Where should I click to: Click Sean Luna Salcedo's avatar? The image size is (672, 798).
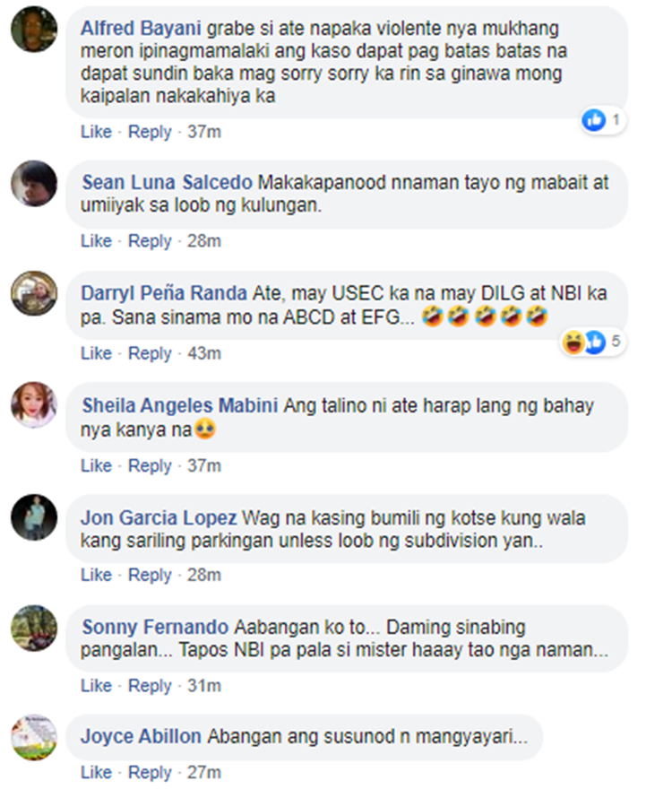coord(34,183)
